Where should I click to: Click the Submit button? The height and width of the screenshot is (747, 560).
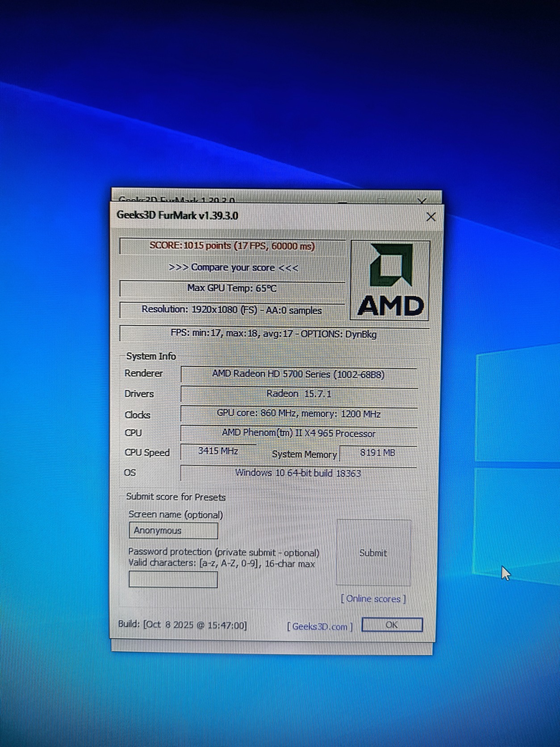(x=373, y=553)
